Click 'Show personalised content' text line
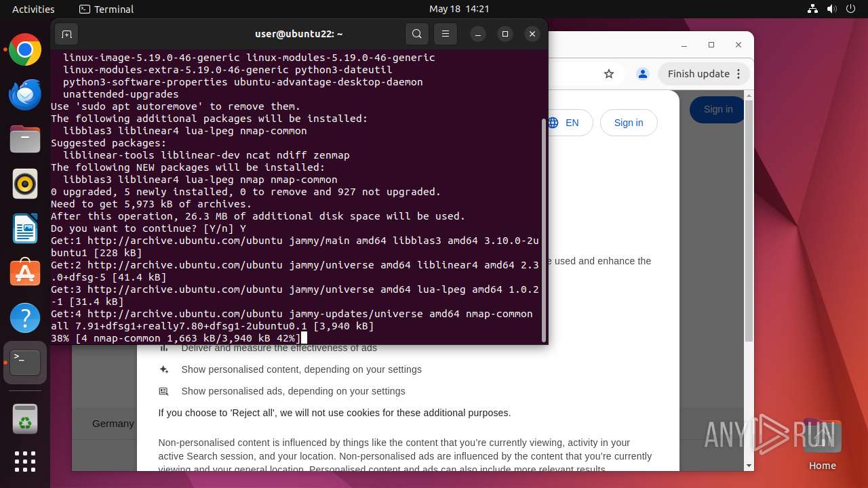This screenshot has height=488, width=868. [301, 369]
